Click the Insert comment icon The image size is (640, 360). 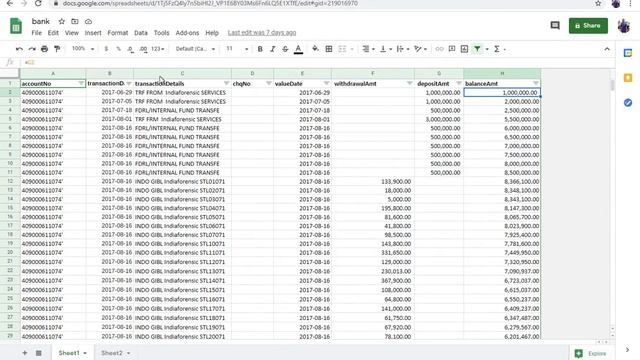coord(452,49)
